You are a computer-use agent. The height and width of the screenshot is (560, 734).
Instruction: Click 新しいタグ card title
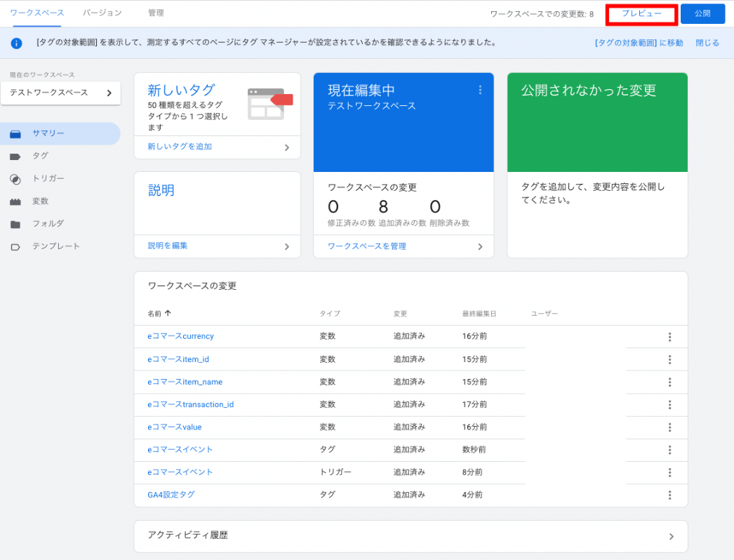pos(181,90)
